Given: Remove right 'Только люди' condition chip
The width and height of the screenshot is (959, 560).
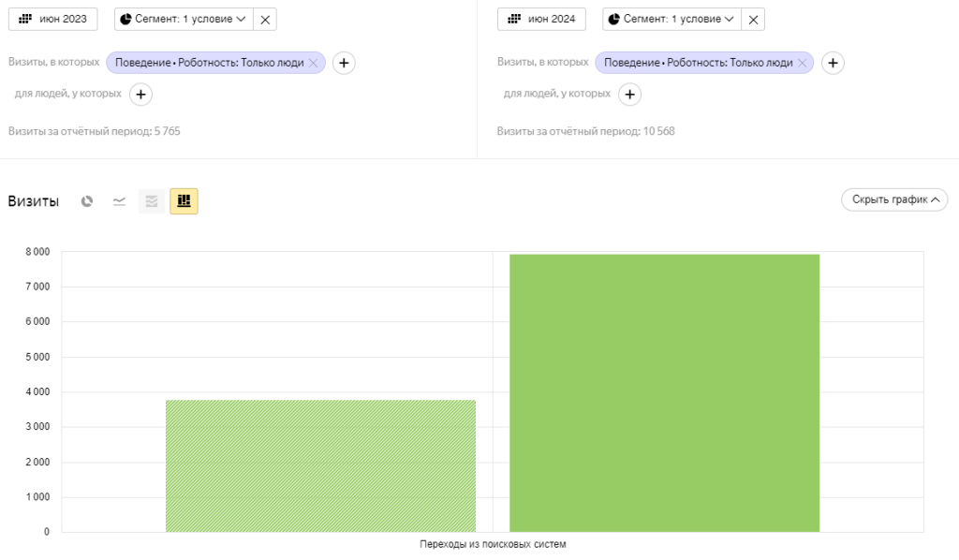Looking at the screenshot, I should (803, 63).
